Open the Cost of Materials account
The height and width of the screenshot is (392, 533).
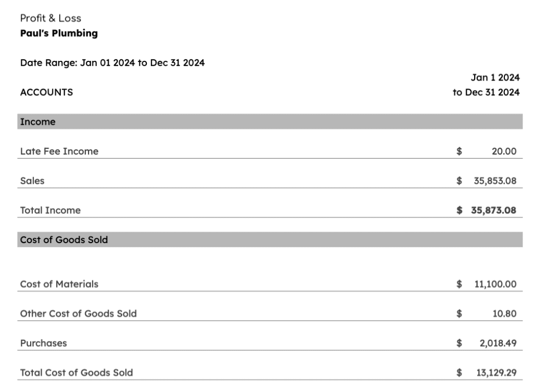[x=59, y=284]
